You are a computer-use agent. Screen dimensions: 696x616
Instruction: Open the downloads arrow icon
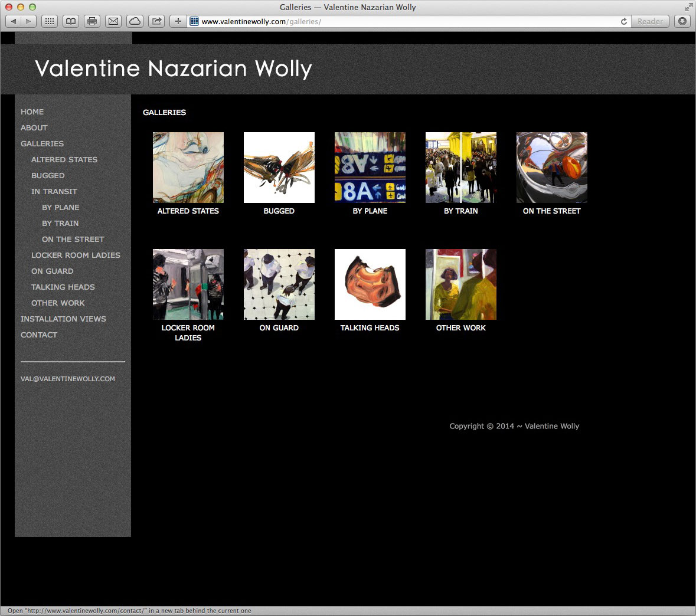point(682,21)
